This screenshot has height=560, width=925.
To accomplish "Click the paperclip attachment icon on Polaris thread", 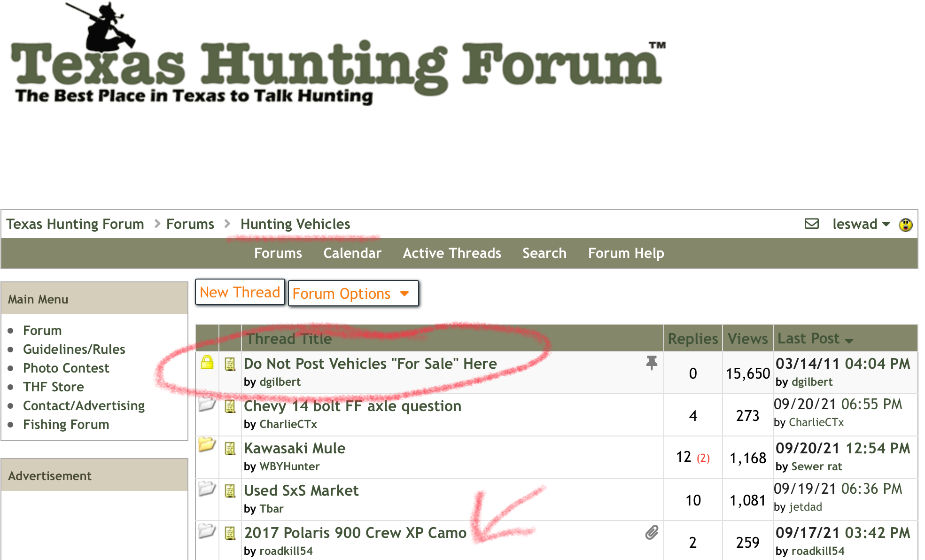I will point(652,532).
